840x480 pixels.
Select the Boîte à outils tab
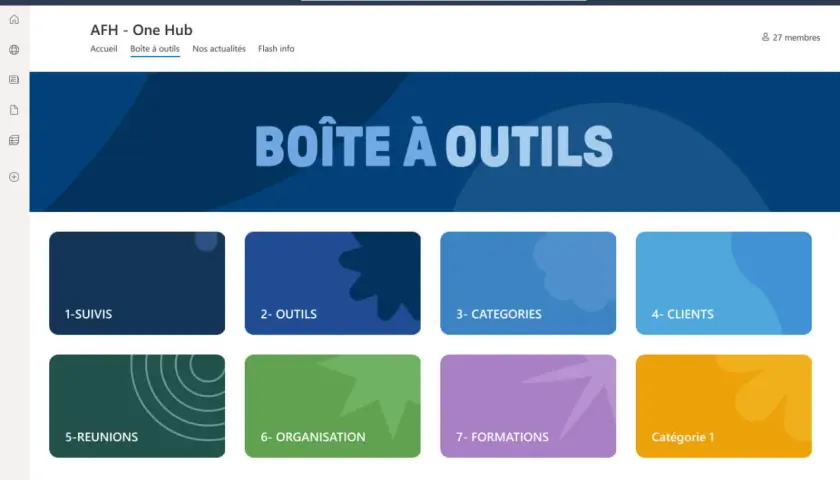click(155, 49)
